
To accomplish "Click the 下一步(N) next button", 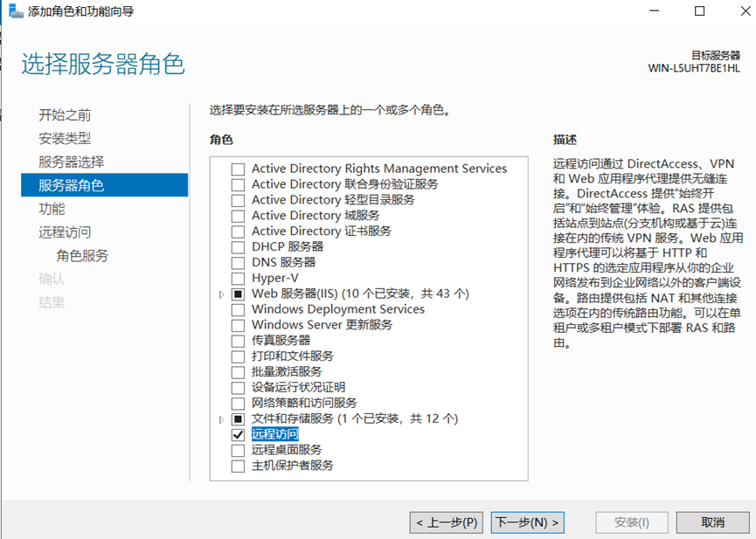I will click(528, 522).
